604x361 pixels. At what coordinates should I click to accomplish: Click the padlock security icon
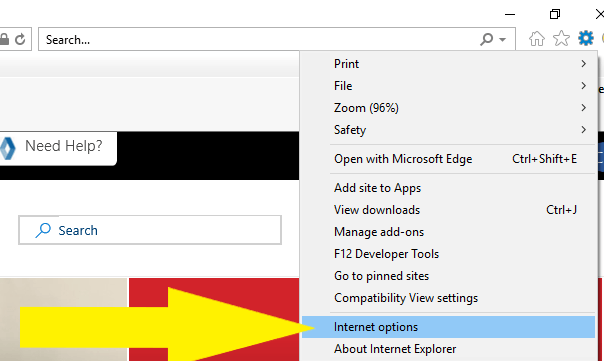pyautogui.click(x=4, y=39)
